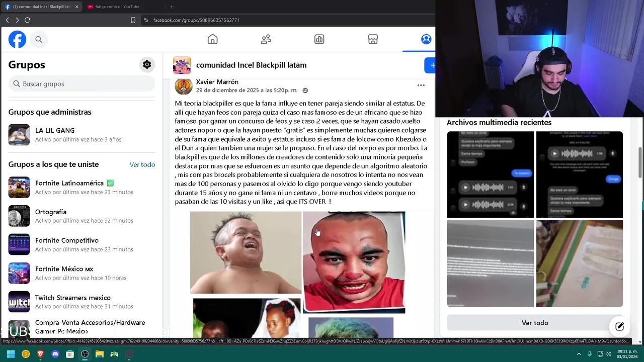Go back in browser history
644x362 pixels.
click(x=7, y=20)
